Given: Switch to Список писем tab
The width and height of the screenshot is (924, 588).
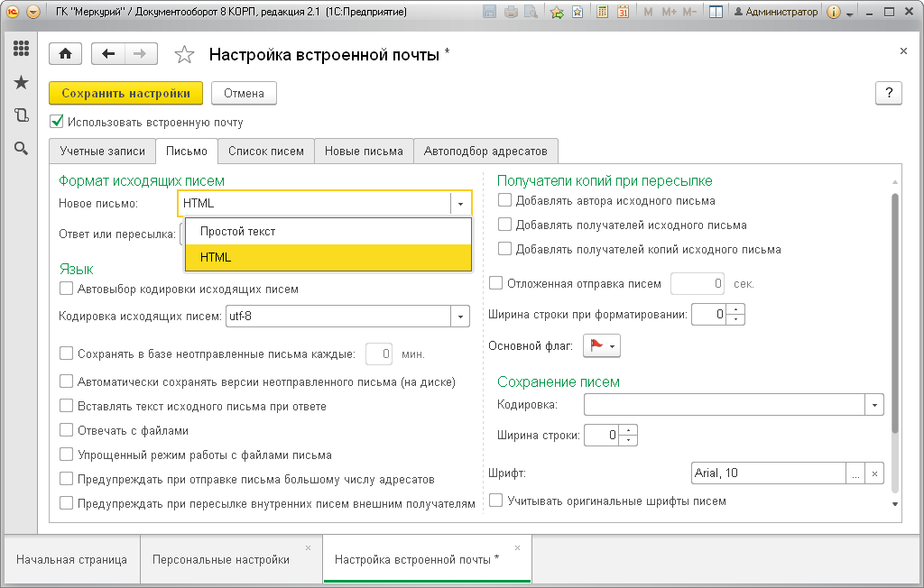Looking at the screenshot, I should tap(266, 152).
